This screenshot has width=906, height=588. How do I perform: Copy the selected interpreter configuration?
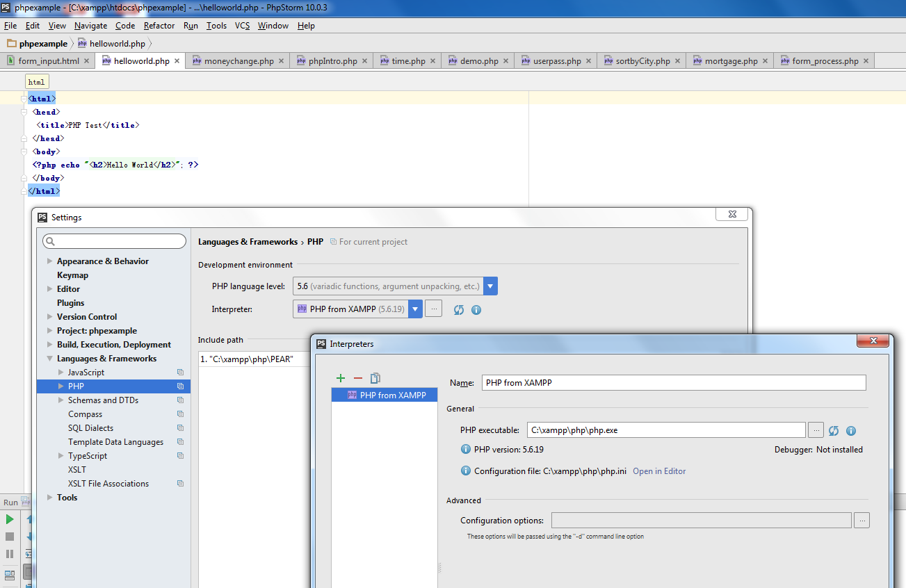click(x=375, y=378)
